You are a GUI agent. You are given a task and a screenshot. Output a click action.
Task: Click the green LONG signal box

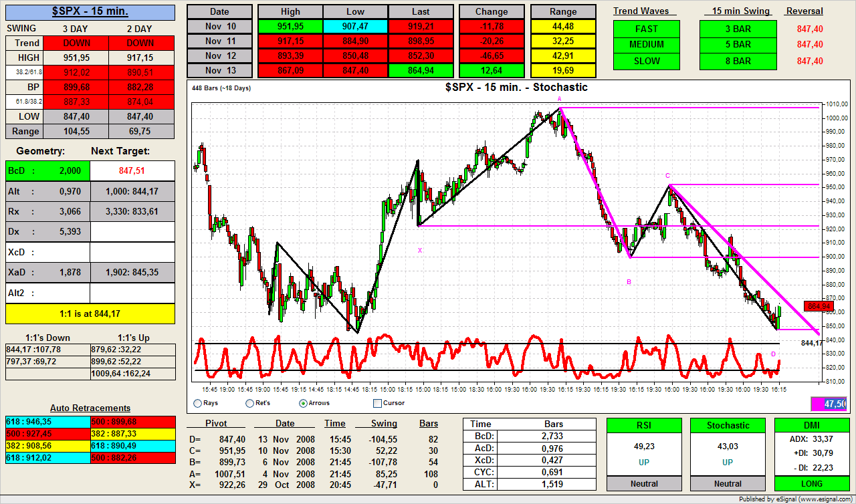(x=812, y=483)
